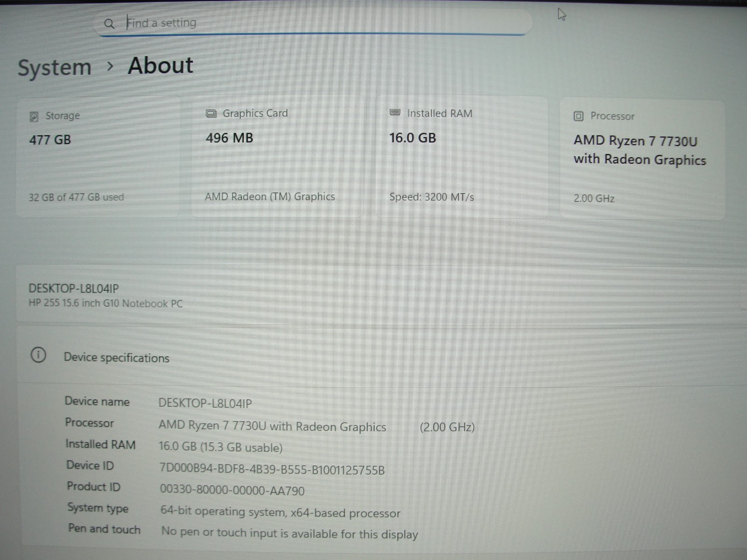This screenshot has width=747, height=560.
Task: Click the Processor card label
Action: pos(613,116)
